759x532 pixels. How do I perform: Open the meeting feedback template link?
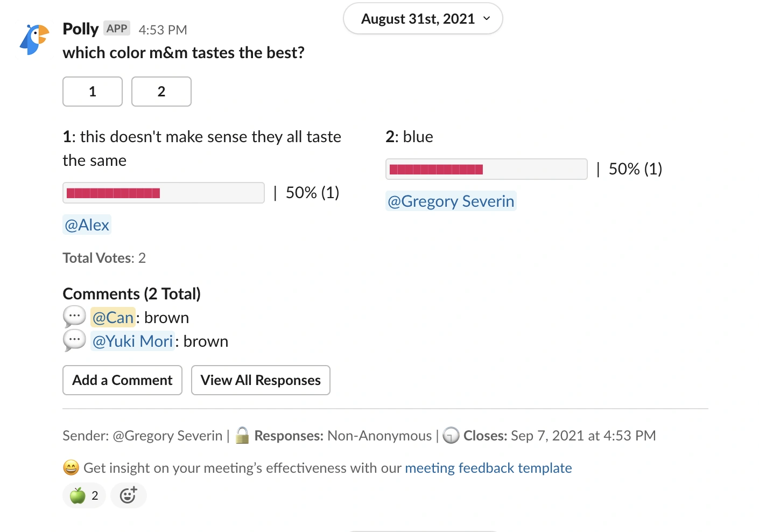click(488, 468)
